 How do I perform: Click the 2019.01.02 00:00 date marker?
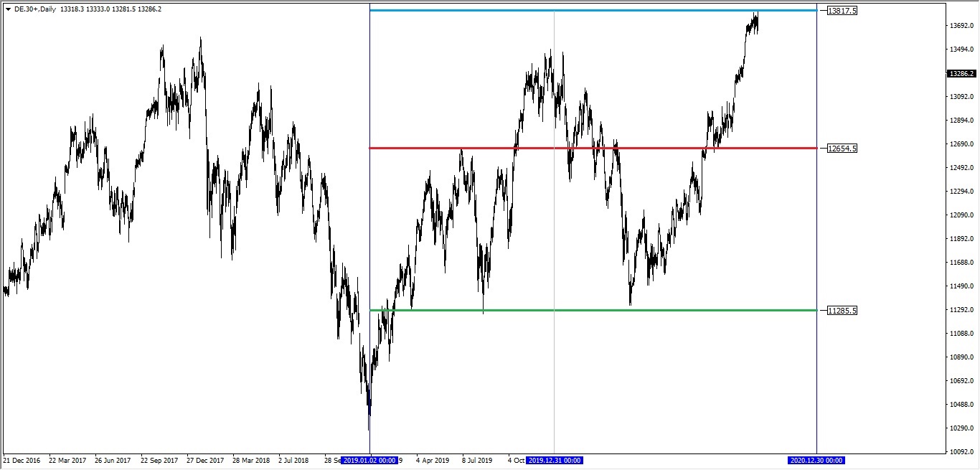pos(369,461)
